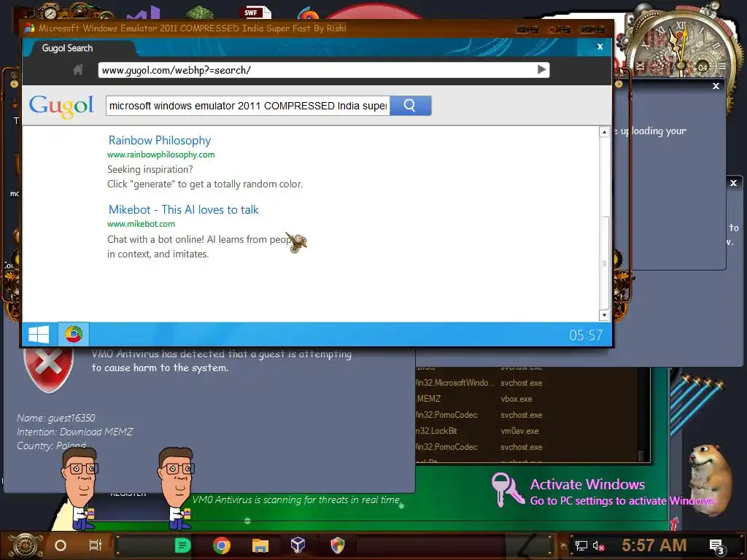Click the left Hank Hill cartoon character
This screenshot has width=747, height=560.
point(80,489)
